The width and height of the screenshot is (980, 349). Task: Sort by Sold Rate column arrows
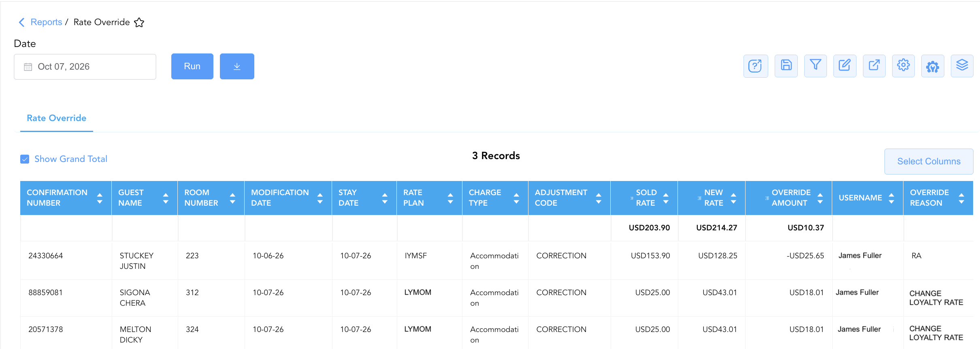pos(666,198)
